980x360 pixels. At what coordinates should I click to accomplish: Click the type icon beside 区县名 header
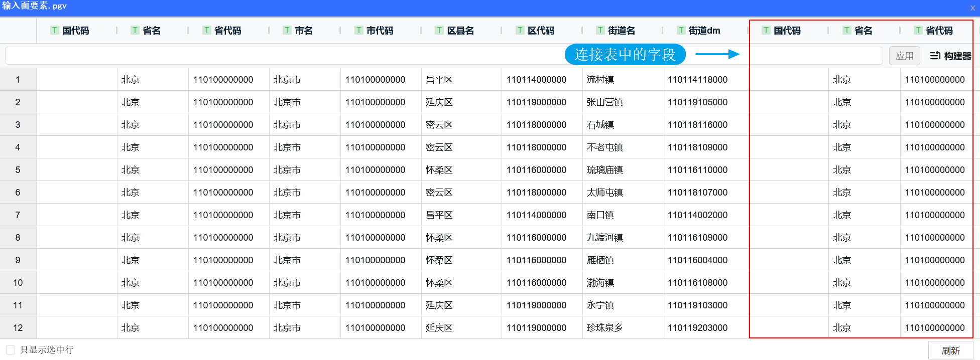click(439, 30)
